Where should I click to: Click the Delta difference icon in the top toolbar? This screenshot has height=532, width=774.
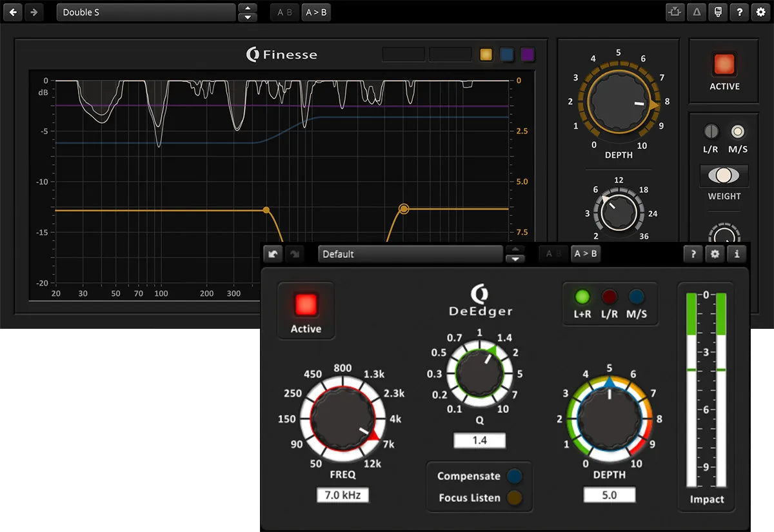[696, 12]
